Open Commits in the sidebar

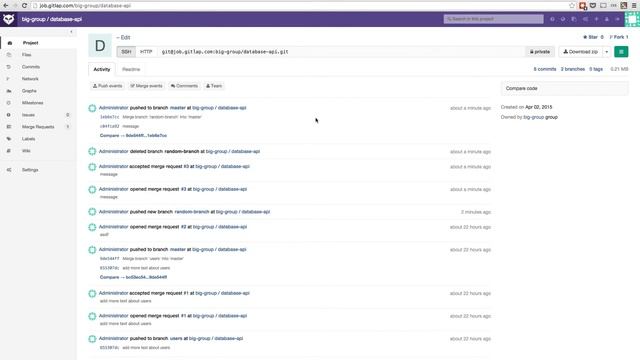point(31,67)
